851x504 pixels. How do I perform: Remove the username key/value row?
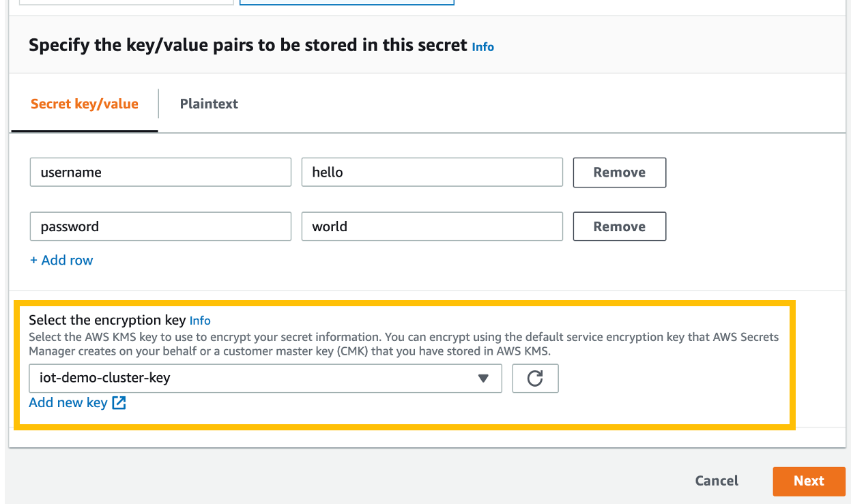tap(619, 172)
